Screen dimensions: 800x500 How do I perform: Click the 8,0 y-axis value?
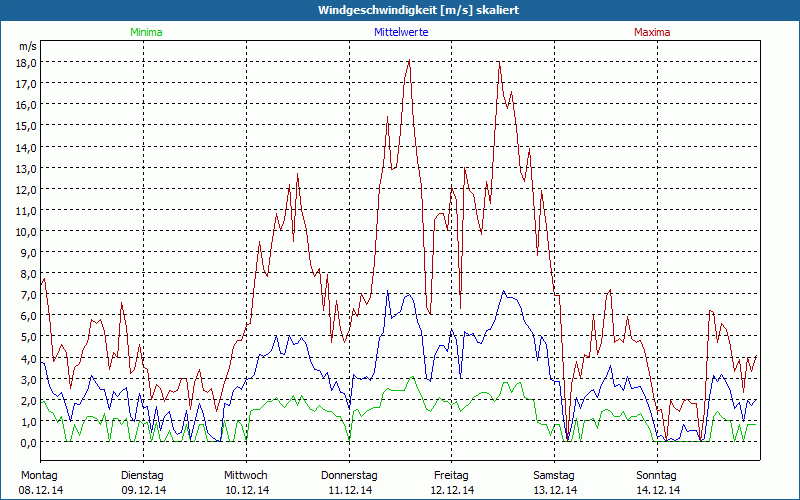click(30, 274)
